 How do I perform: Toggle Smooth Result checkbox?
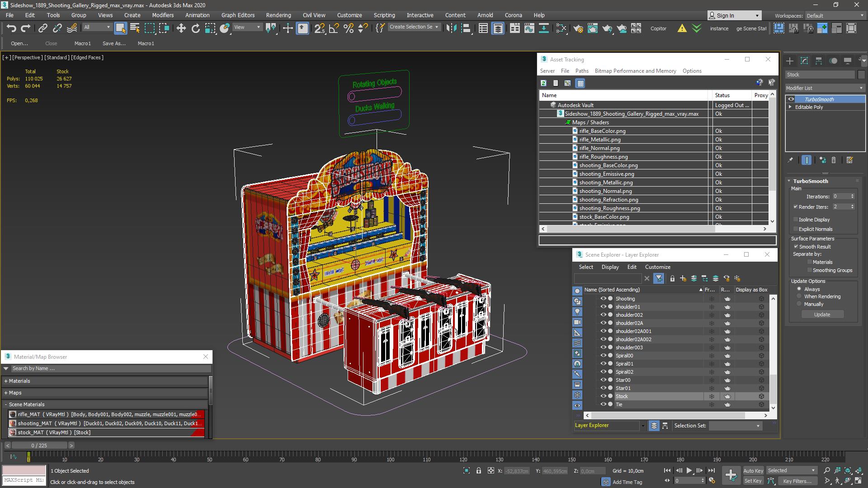click(x=796, y=247)
